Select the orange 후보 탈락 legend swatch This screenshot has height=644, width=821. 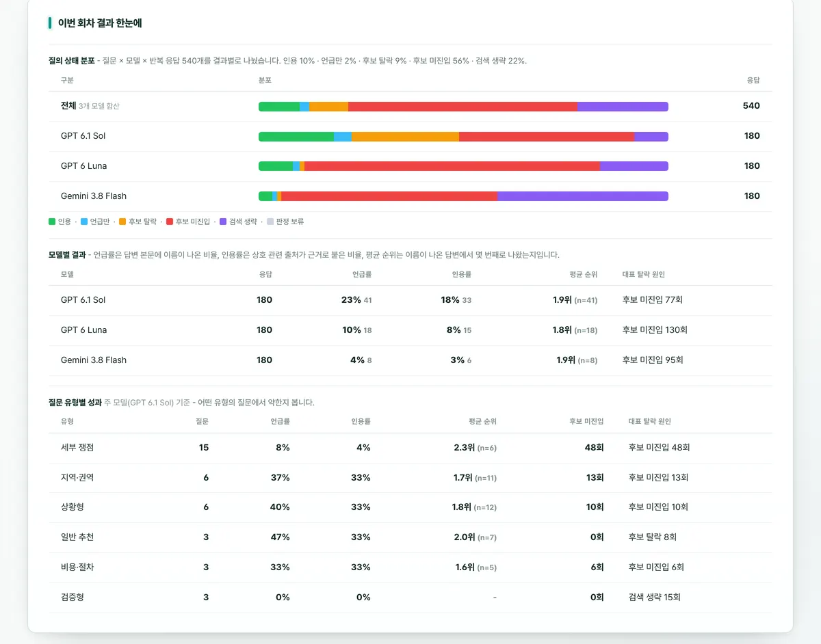(122, 222)
